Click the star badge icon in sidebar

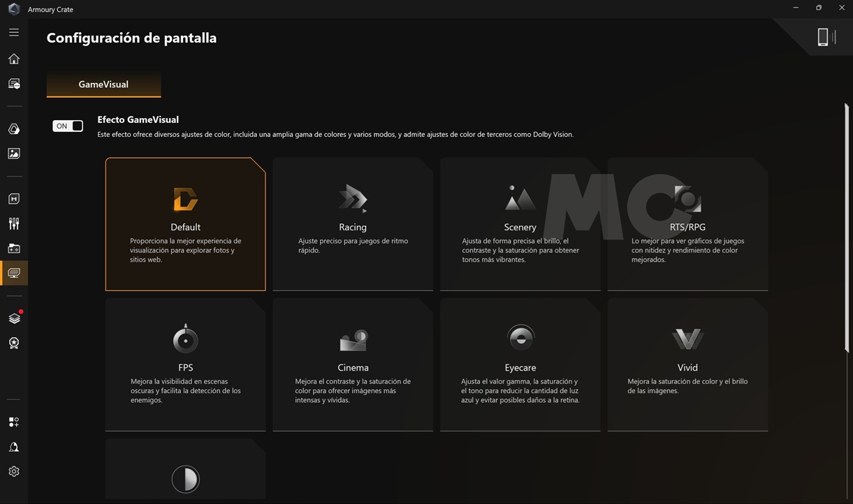click(x=14, y=343)
